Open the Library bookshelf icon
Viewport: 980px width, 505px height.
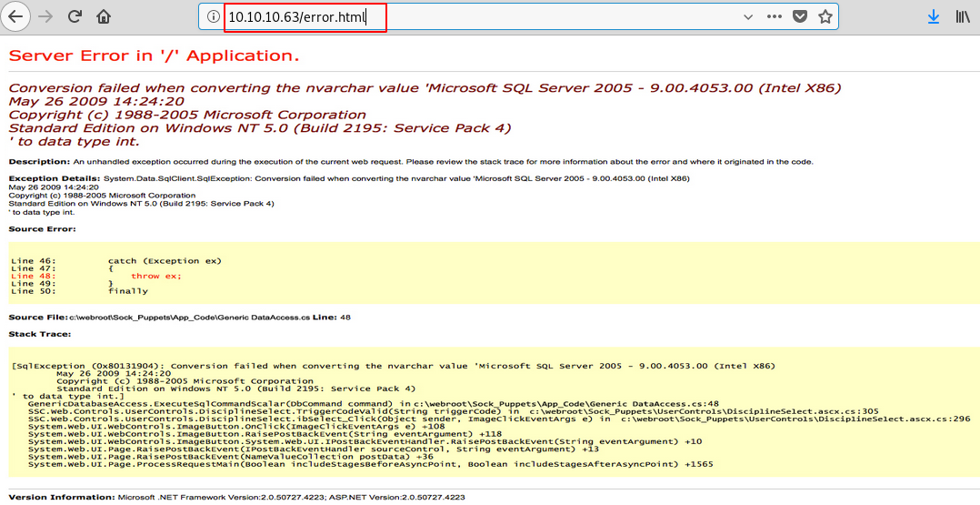(x=963, y=17)
